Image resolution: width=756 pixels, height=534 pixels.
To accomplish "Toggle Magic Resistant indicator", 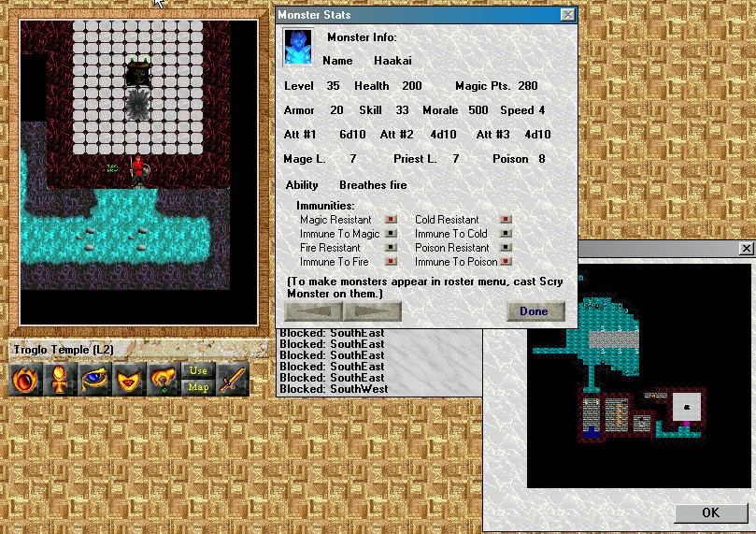I will [x=391, y=220].
